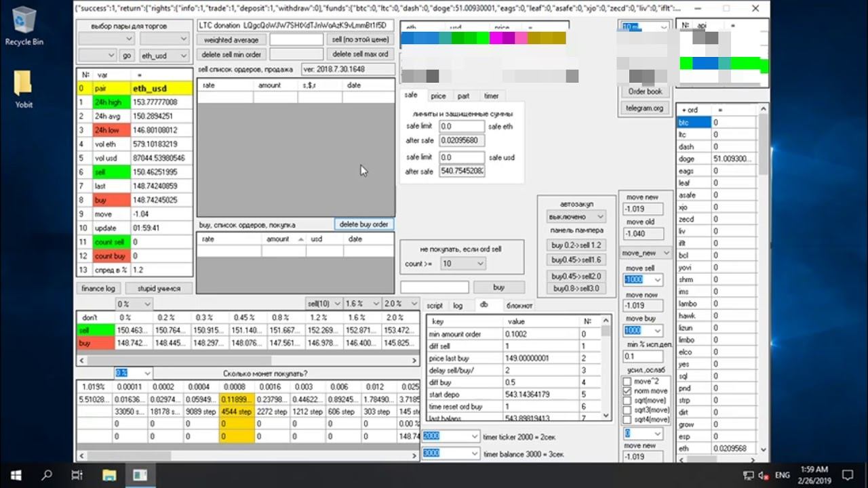Enable the sqrt3(move) option
Viewport: 868px width, 488px height.
click(x=627, y=410)
